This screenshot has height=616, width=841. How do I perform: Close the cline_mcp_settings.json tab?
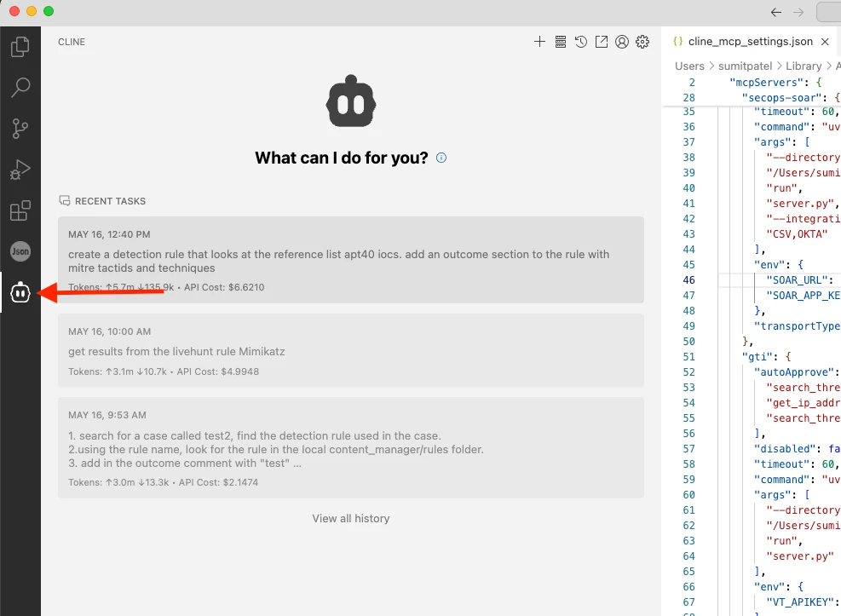[x=825, y=41]
